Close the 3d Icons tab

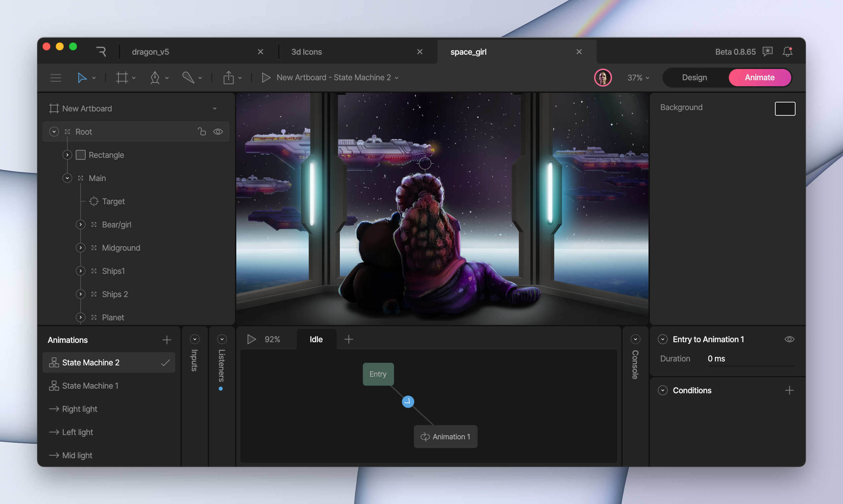click(420, 52)
